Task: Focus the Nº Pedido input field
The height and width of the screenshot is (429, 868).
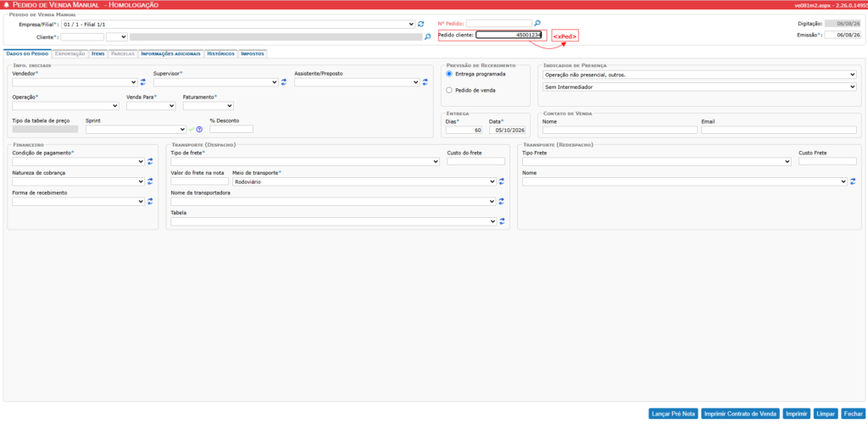Action: [498, 23]
